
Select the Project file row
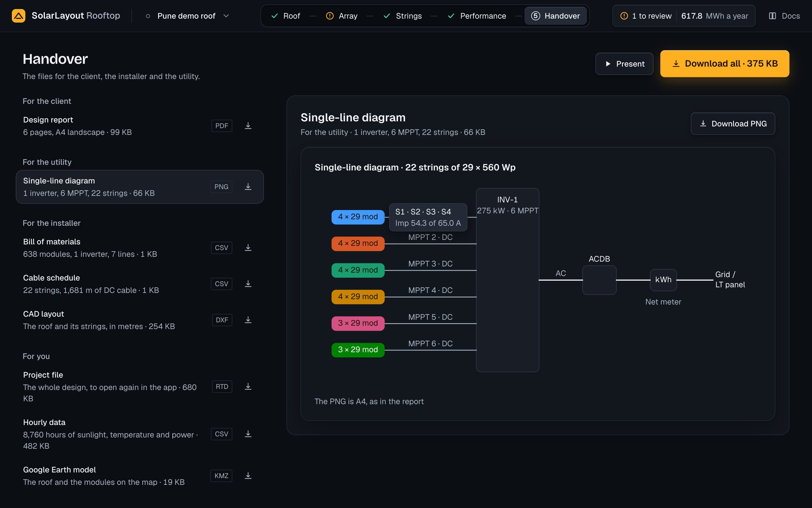[140, 387]
